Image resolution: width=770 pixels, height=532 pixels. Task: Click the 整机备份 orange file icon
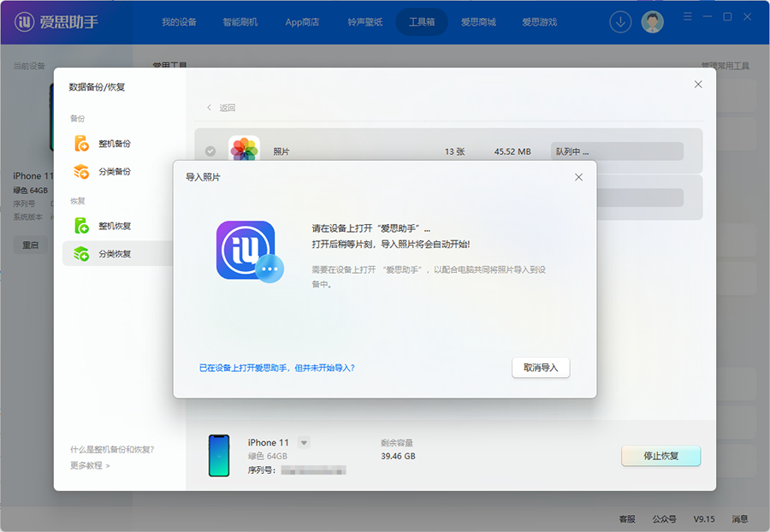point(81,144)
